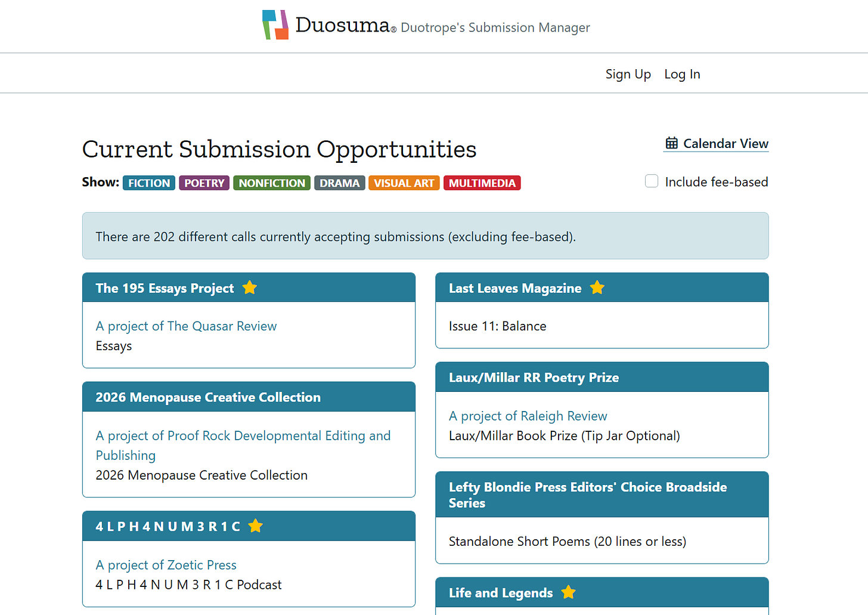Toggle the POETRY filter tag
Image resolution: width=868 pixels, height=615 pixels.
[x=204, y=183]
